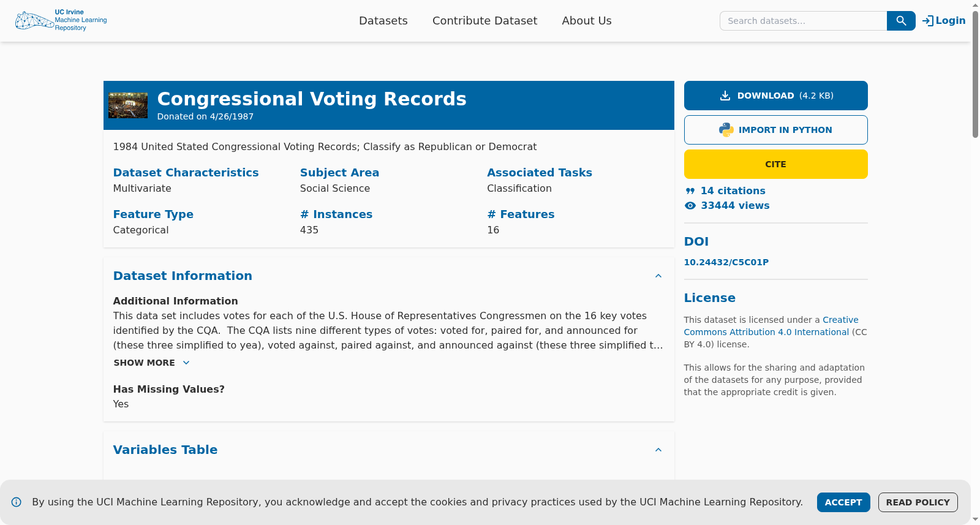This screenshot has width=980, height=525.
Task: Open Creative Commons Attribution 4.0 license link
Action: (771, 326)
